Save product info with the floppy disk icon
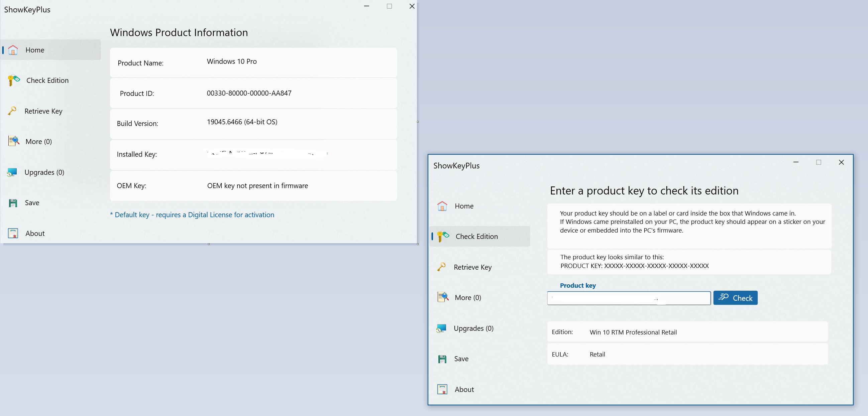 point(13,202)
